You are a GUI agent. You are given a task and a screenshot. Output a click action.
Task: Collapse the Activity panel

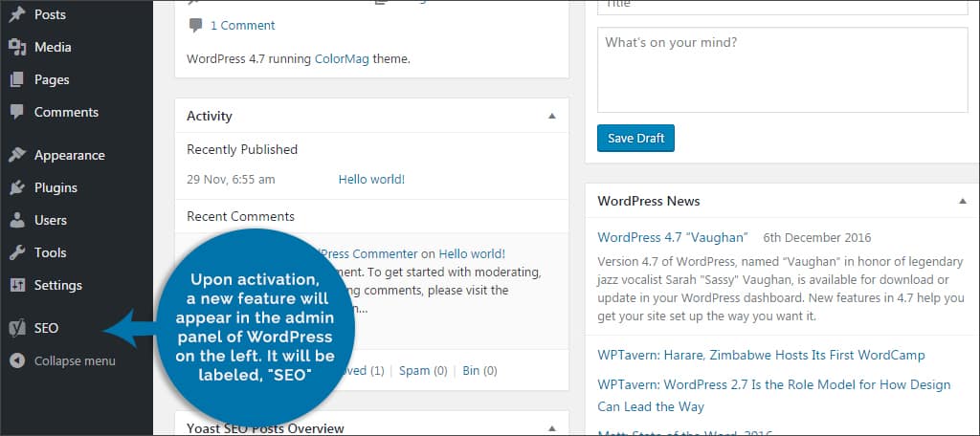pos(552,116)
